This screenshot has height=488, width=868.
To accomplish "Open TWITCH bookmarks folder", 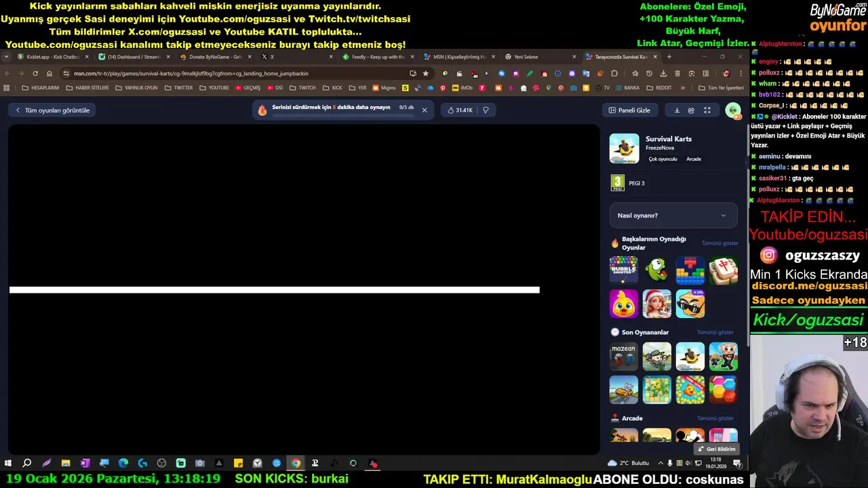I will (x=302, y=87).
